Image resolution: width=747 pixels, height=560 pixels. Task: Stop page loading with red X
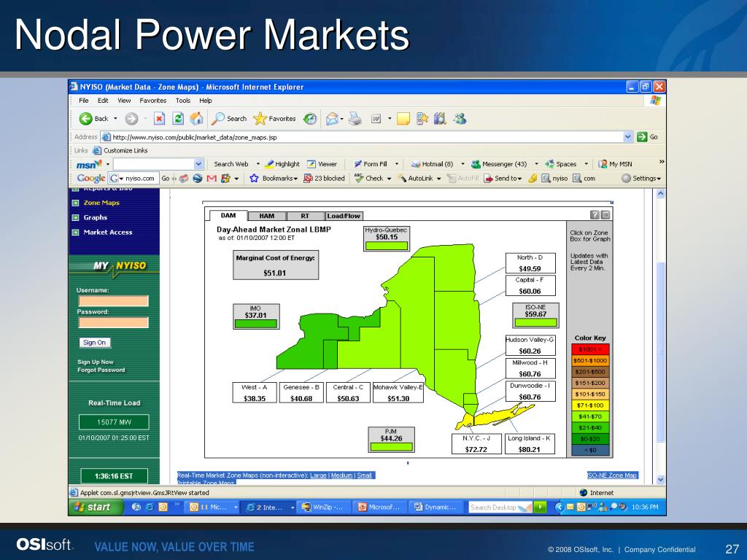159,119
